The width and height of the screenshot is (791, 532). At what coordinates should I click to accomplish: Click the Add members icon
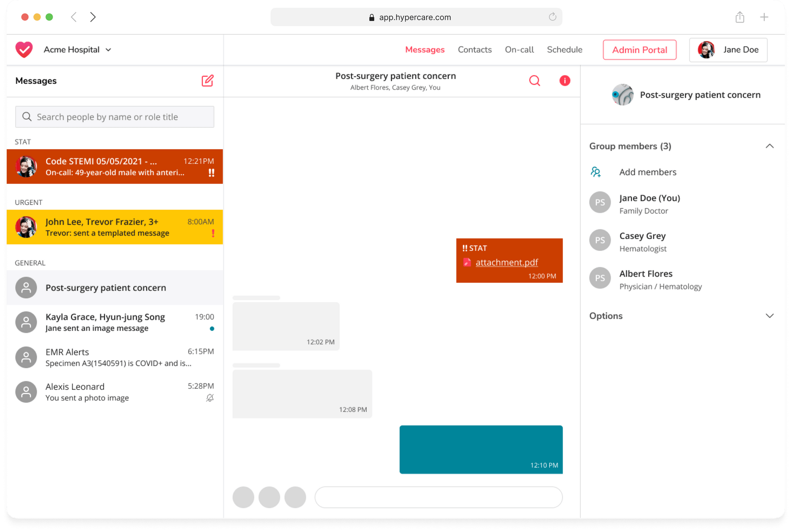(596, 172)
